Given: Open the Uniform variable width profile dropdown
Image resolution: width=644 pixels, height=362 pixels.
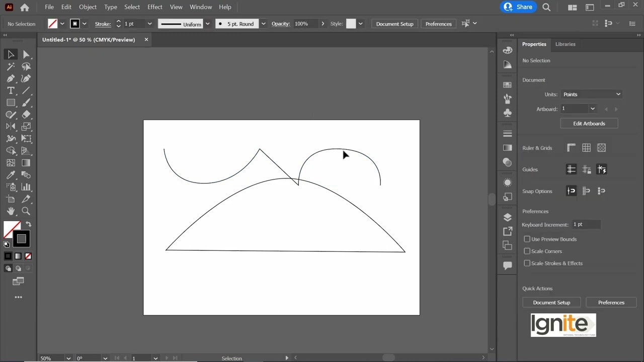Looking at the screenshot, I should click(207, 24).
